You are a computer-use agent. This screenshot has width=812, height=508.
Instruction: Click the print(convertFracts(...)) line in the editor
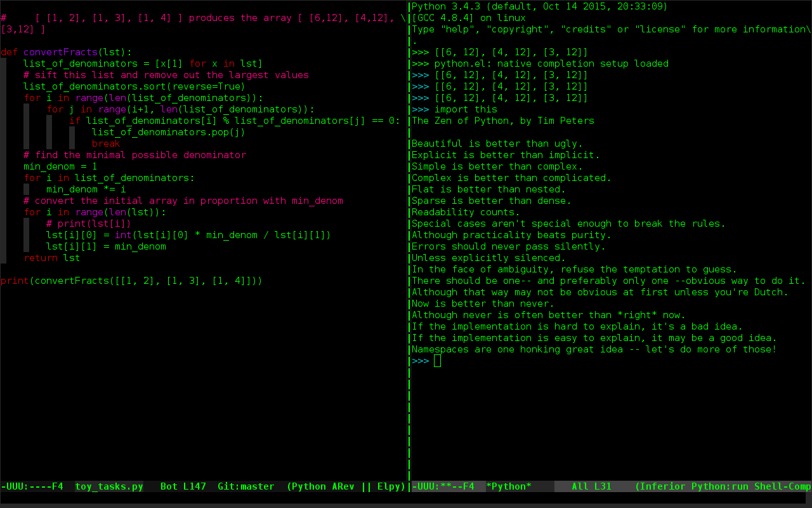coord(131,281)
